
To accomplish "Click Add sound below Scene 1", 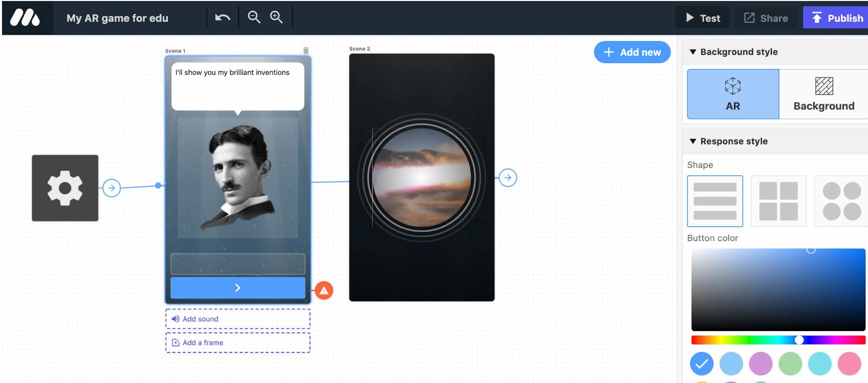I will tap(238, 319).
